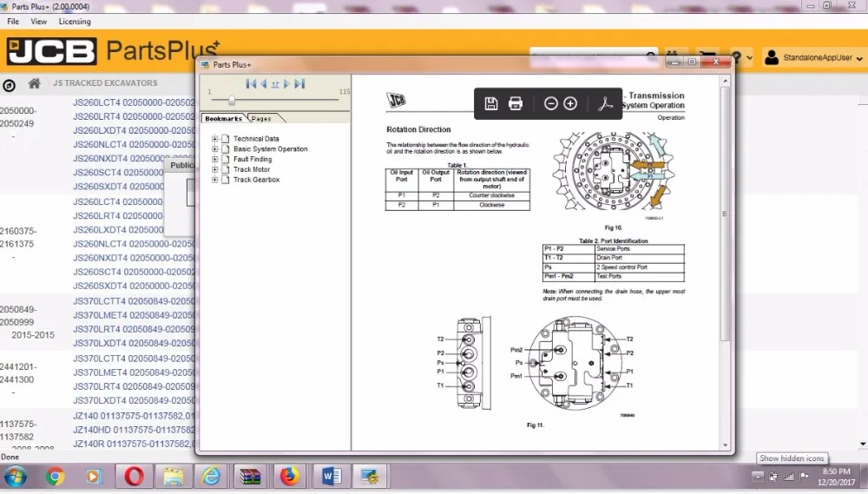
Task: Expand the Basic System Operation bookmark
Action: coord(214,149)
